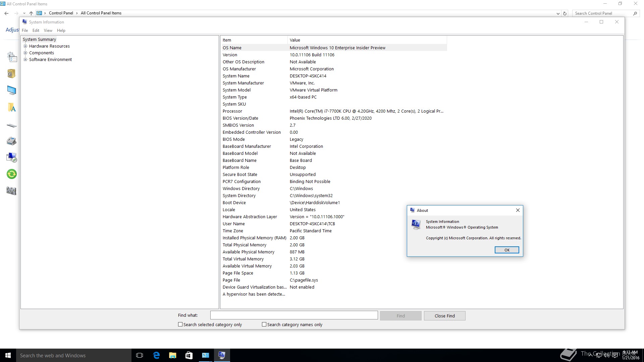
Task: Select the Secure Boot State row
Action: coord(334,175)
